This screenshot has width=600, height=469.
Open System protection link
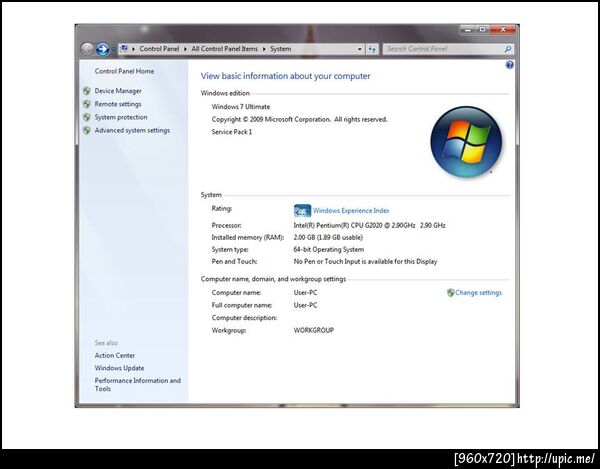(x=121, y=117)
